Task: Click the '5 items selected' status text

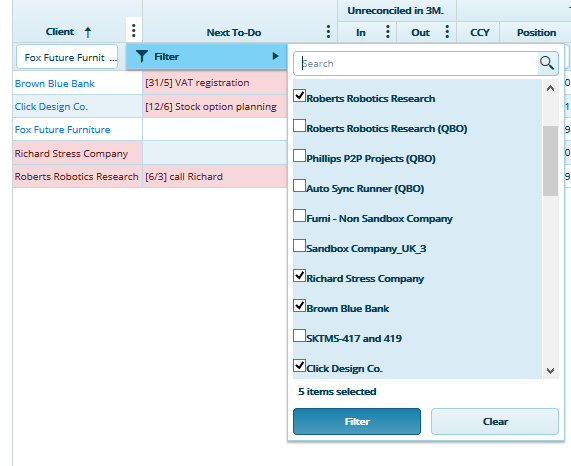Action: coord(337,391)
